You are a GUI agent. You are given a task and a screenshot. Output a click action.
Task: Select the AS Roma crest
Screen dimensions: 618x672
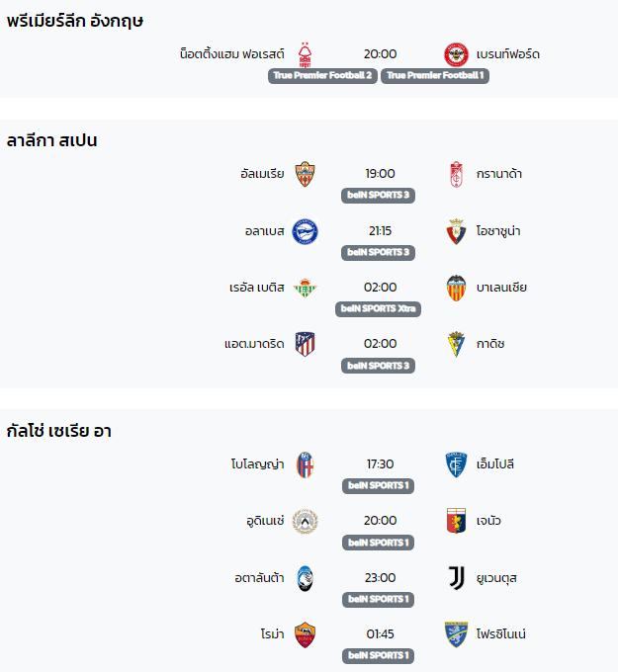[x=305, y=634]
